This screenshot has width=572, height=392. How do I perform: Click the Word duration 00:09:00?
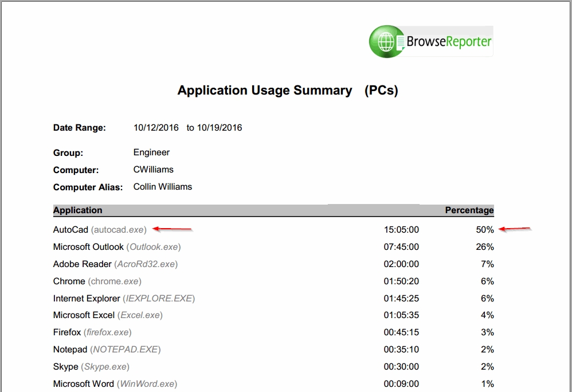401,383
